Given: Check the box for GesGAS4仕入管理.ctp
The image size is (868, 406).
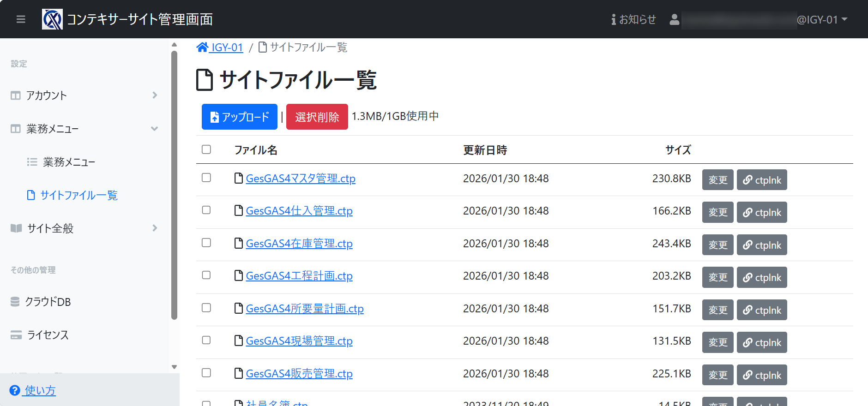Looking at the screenshot, I should coord(206,210).
